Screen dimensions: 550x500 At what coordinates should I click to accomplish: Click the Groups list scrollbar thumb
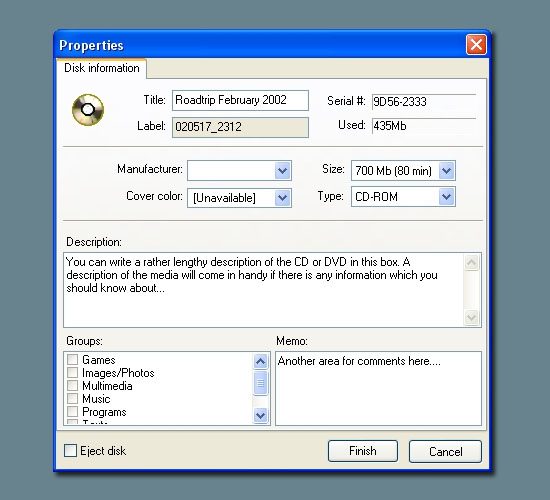260,383
